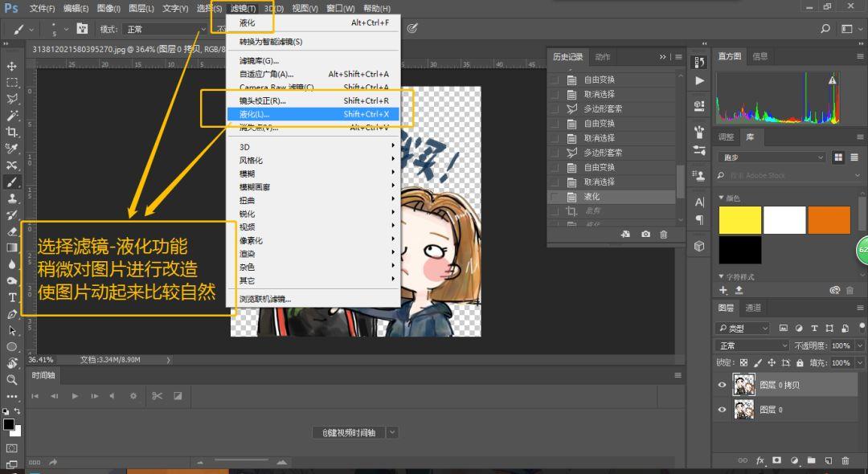Screen dimensions: 868x474
Task: Delete layer via Layers panel trash icon
Action: [x=845, y=460]
